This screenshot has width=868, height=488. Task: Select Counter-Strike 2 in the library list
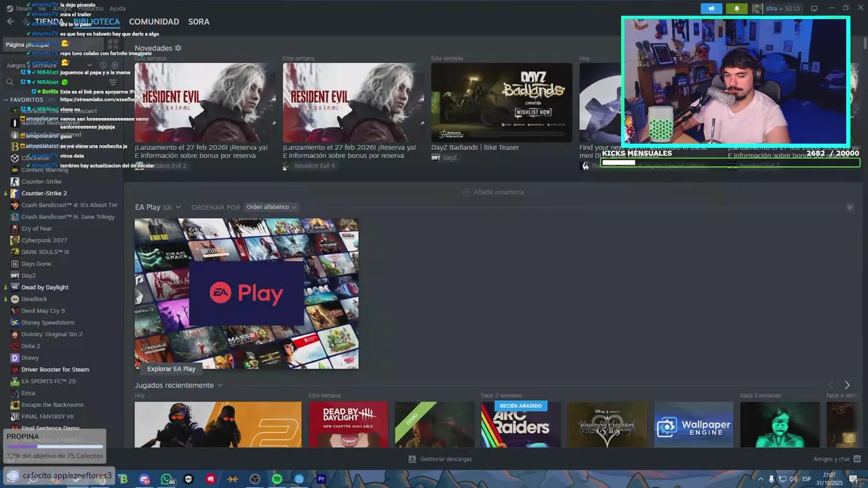point(44,193)
